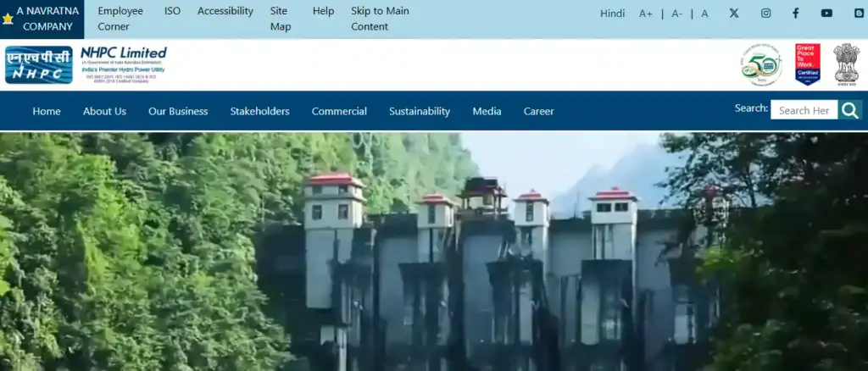
Task: Open the Stakeholders dropdown menu
Action: click(259, 111)
